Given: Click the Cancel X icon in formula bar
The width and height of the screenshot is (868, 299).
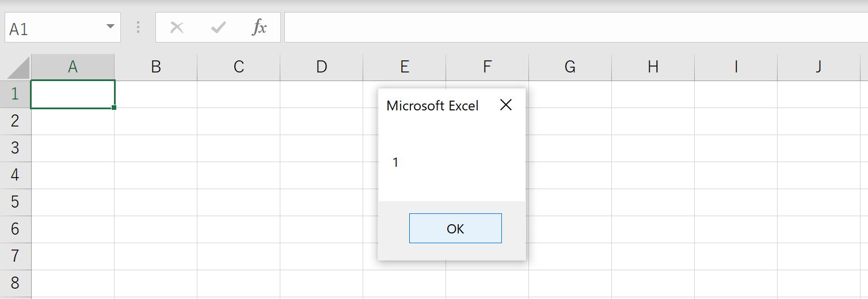Looking at the screenshot, I should click(177, 28).
